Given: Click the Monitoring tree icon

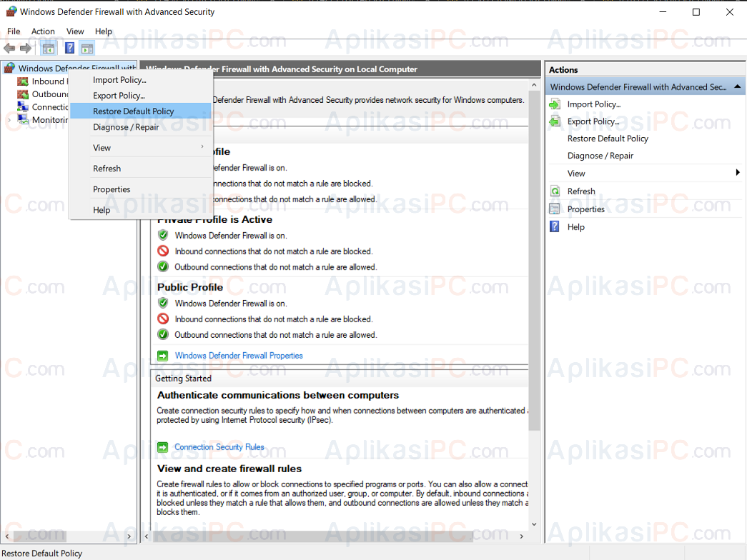Looking at the screenshot, I should click(x=23, y=119).
